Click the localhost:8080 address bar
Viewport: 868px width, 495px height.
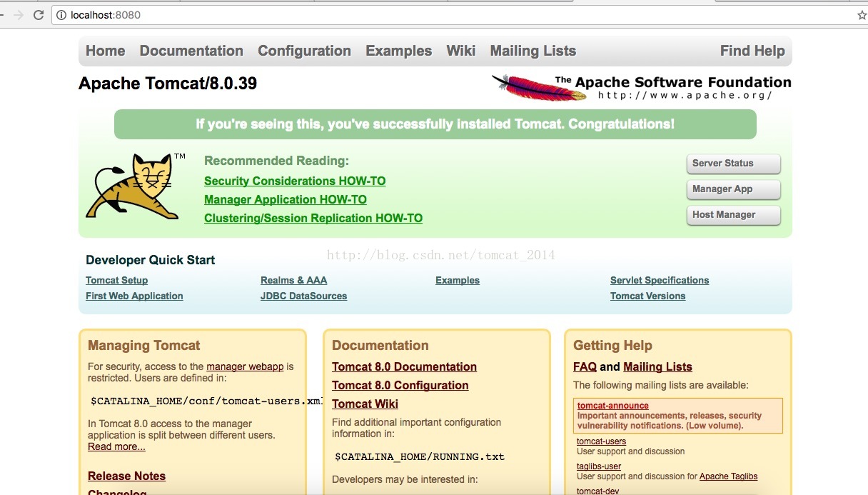pyautogui.click(x=457, y=15)
